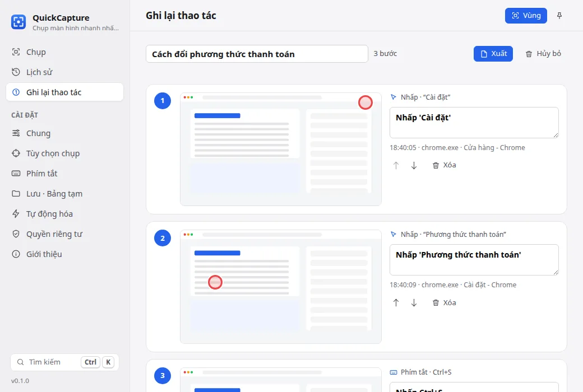Click the Vùng capture button
This screenshot has width=583, height=392.
(526, 16)
